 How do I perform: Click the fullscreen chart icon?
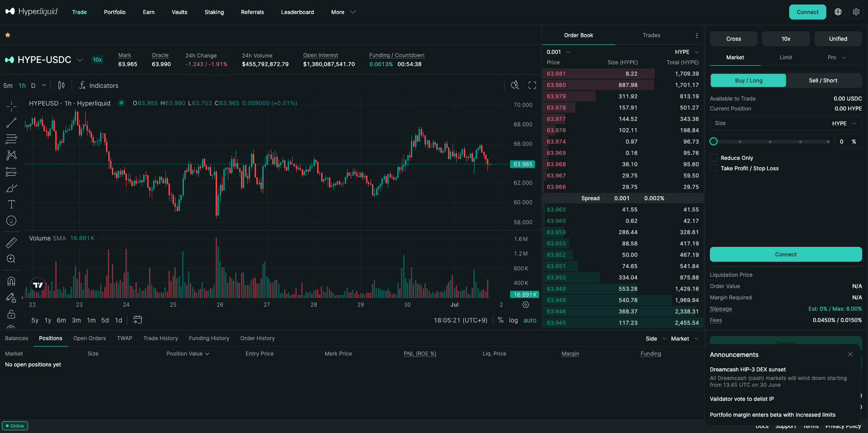point(532,85)
